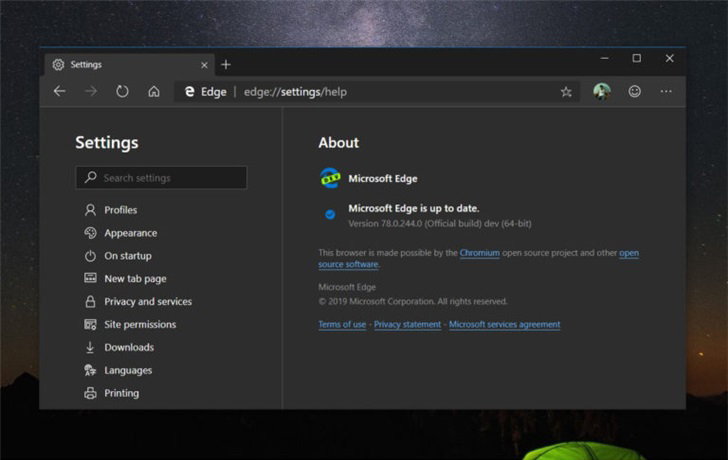Select the Settings browser tab
728x460 pixels.
tap(120, 65)
